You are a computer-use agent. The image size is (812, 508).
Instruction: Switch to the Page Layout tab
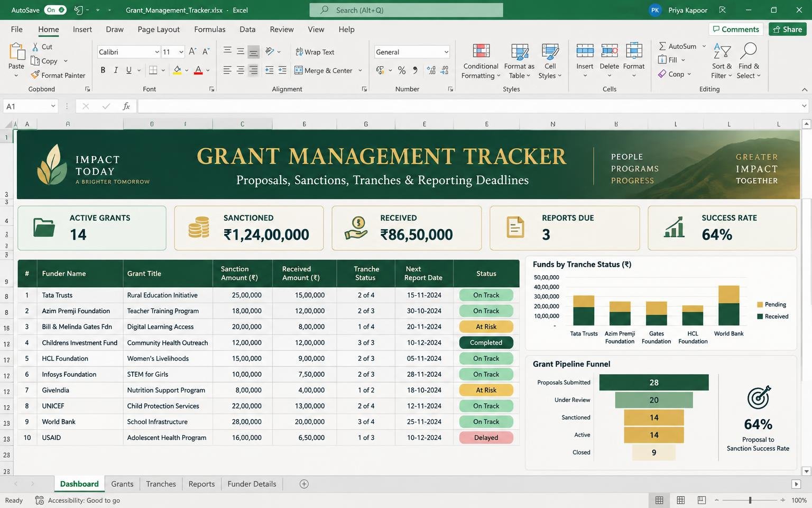click(159, 29)
